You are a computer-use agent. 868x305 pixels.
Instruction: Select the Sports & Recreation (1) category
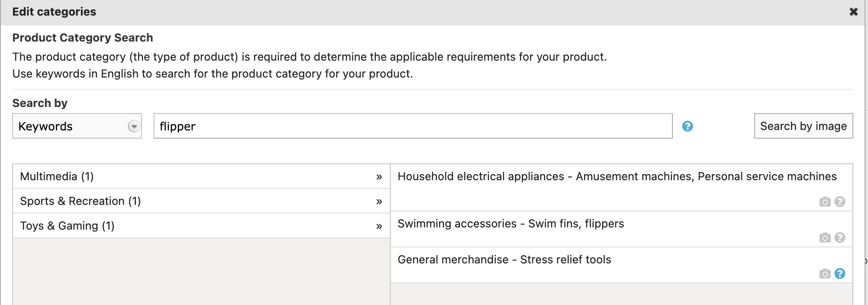coord(80,201)
